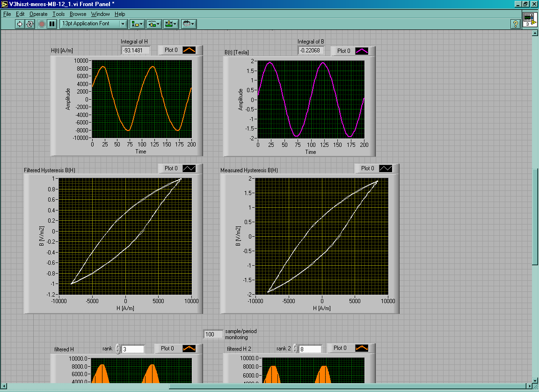Click the rank increment/decrement stepper
This screenshot has height=392, width=539.
click(x=118, y=349)
